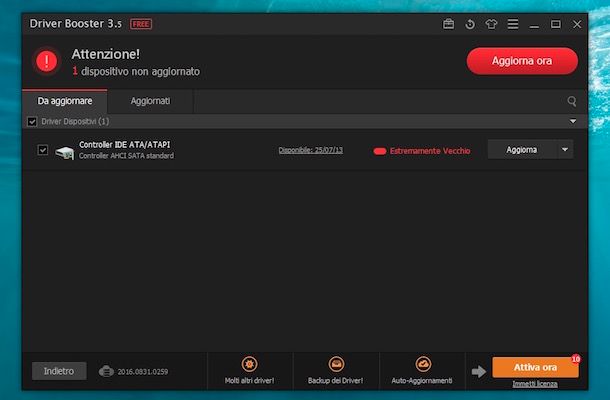Close the Driver Booster window
This screenshot has width=610, height=400.
click(577, 24)
